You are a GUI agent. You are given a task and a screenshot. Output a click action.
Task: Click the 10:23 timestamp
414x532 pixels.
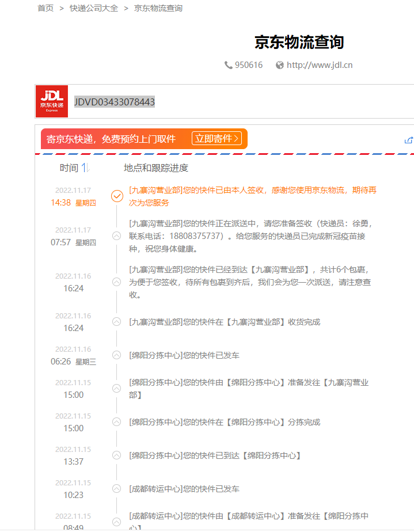(73, 495)
